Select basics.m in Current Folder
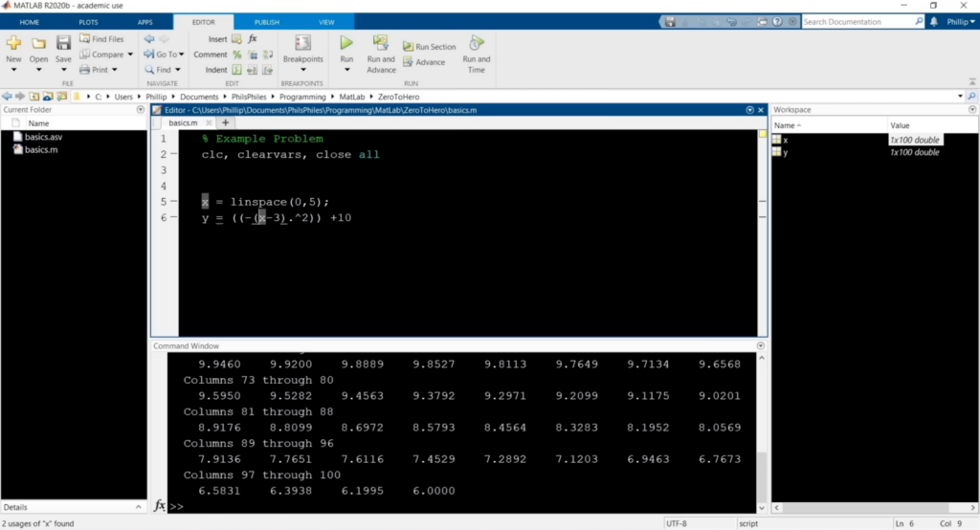This screenshot has height=530, width=980. coord(41,150)
